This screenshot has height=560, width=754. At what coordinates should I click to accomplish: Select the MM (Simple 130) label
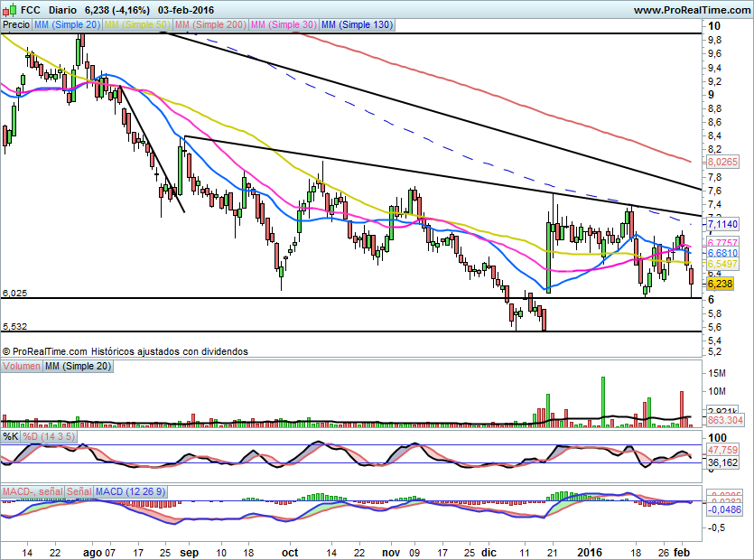[x=357, y=25]
